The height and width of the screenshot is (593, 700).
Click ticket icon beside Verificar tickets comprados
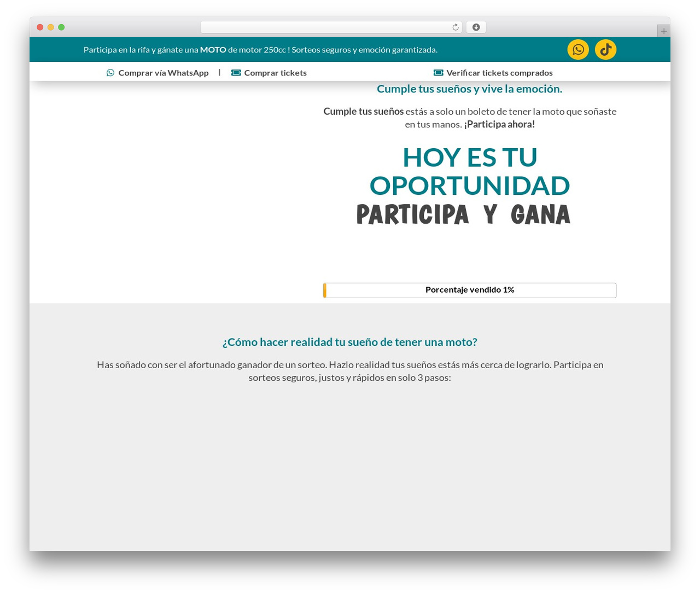[438, 73]
